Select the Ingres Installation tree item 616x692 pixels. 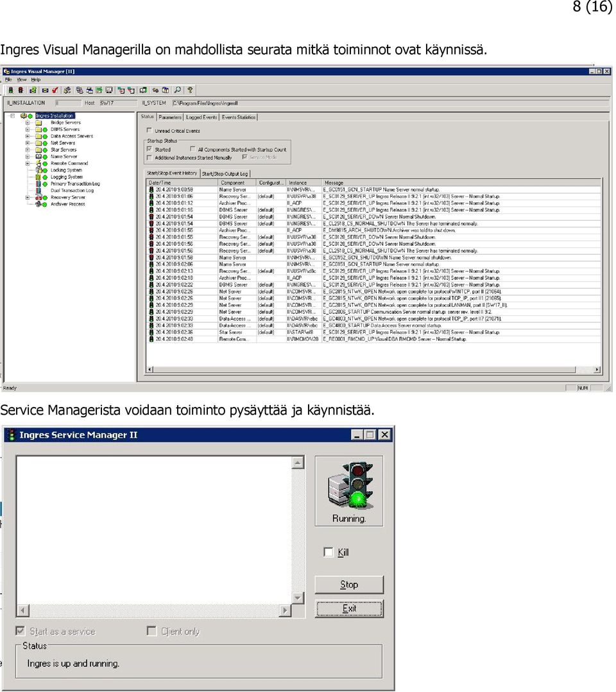[x=55, y=116]
